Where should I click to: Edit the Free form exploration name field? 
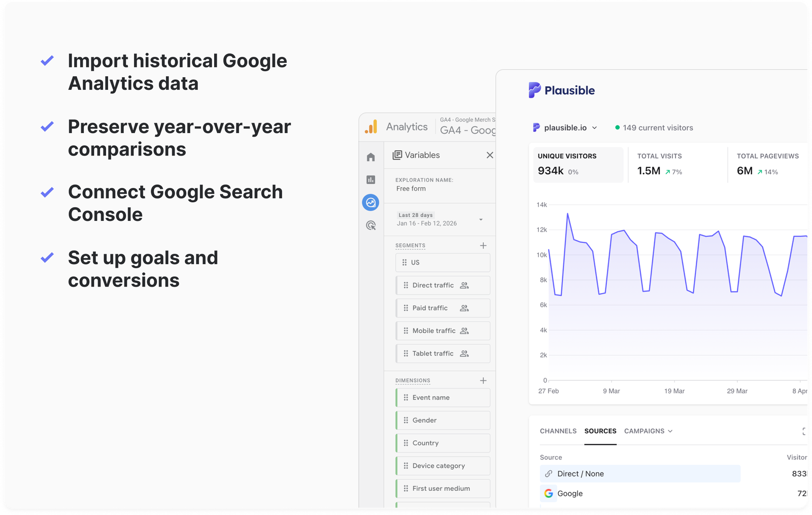pos(411,188)
